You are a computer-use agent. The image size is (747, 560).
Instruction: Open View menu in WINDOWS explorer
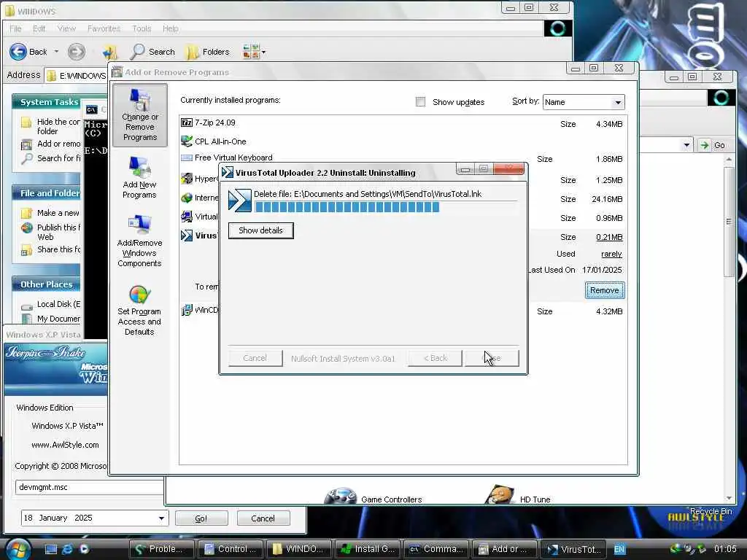[66, 28]
